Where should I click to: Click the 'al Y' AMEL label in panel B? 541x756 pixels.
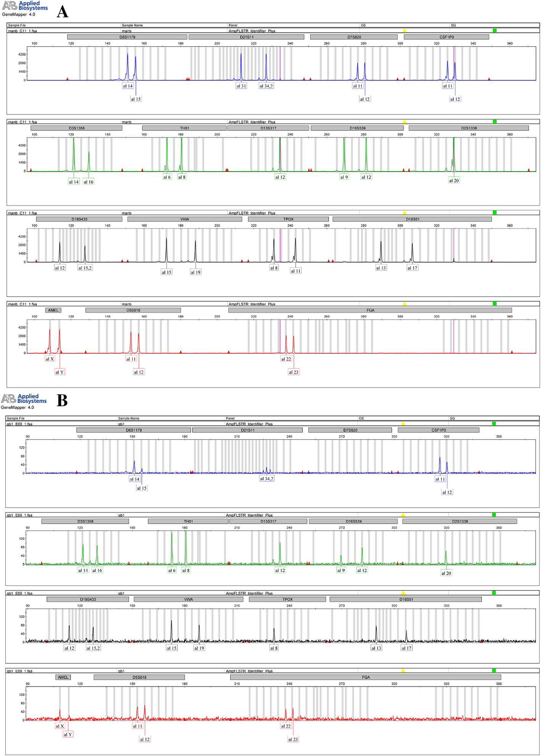(x=68, y=735)
